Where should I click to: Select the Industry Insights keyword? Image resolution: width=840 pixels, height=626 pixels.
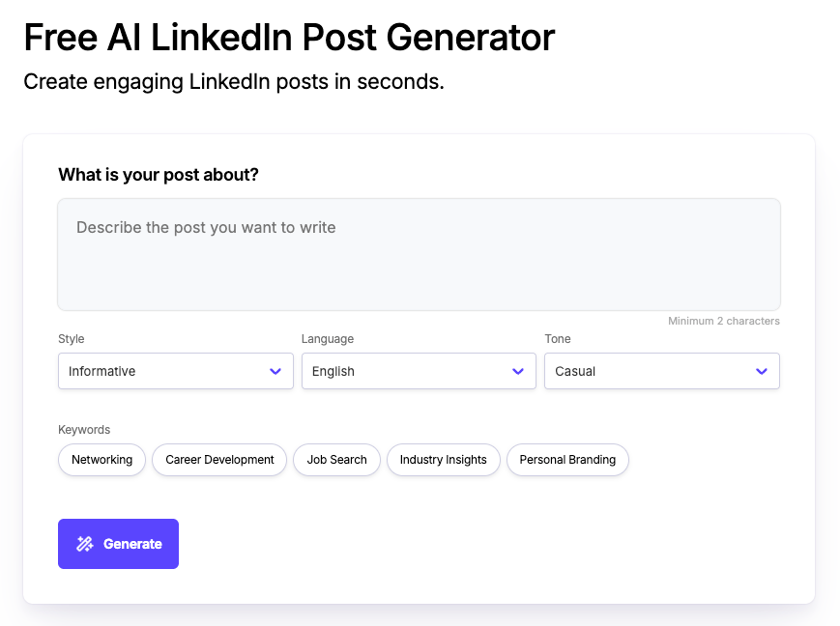click(443, 460)
